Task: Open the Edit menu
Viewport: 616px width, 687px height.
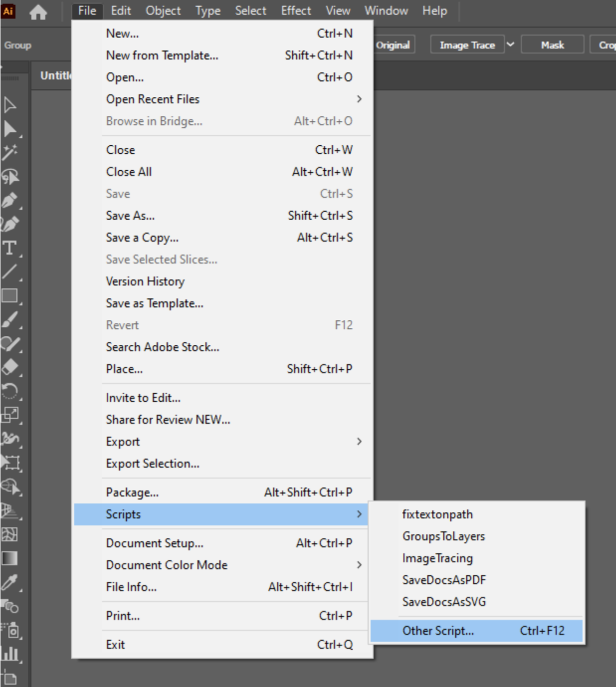Action: (x=121, y=10)
